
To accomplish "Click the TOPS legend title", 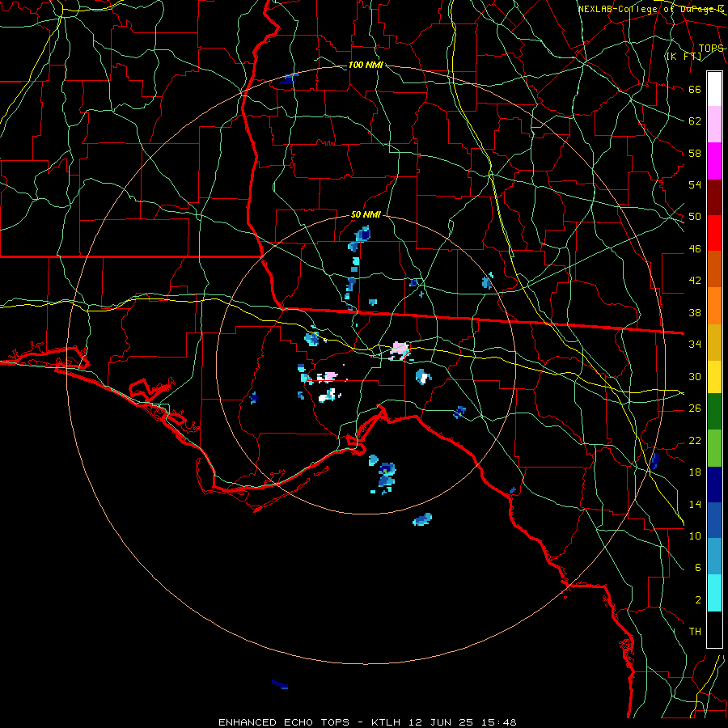I will pos(711,49).
